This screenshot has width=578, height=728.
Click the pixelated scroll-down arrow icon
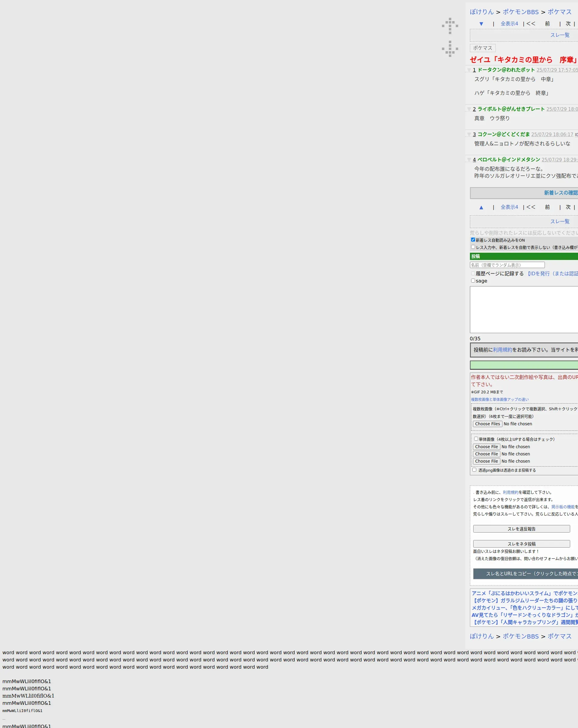(x=450, y=48)
